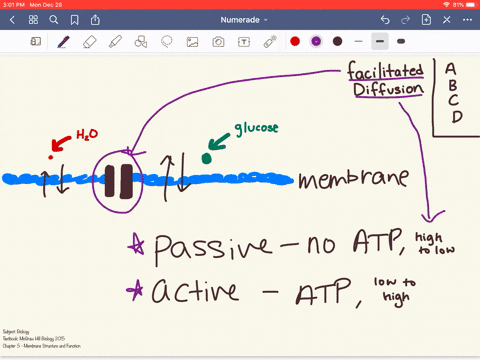Select the thin stroke thickness
480x360 pixels.
point(359,41)
